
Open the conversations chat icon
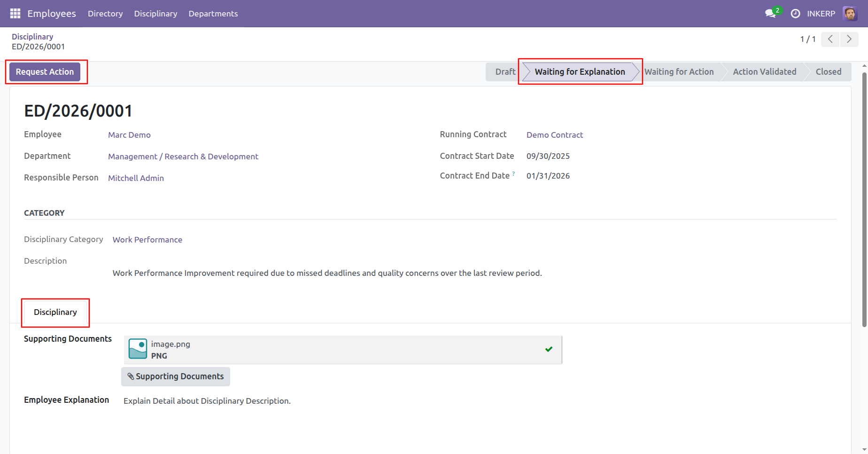(x=770, y=14)
